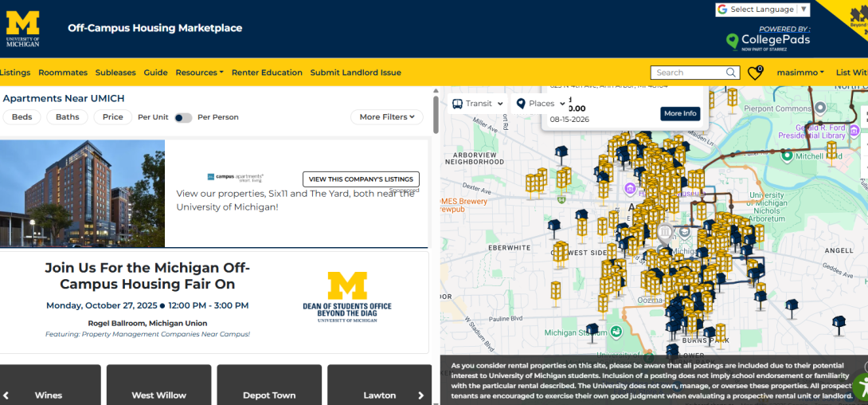Click the Google G translate icon
This screenshot has height=405, width=868.
coord(721,10)
